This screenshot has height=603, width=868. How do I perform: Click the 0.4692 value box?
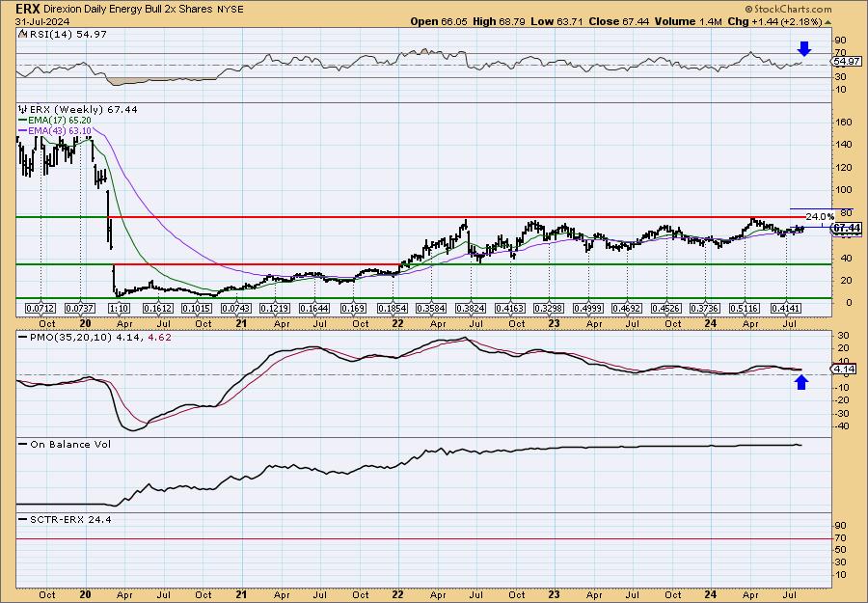pos(627,308)
